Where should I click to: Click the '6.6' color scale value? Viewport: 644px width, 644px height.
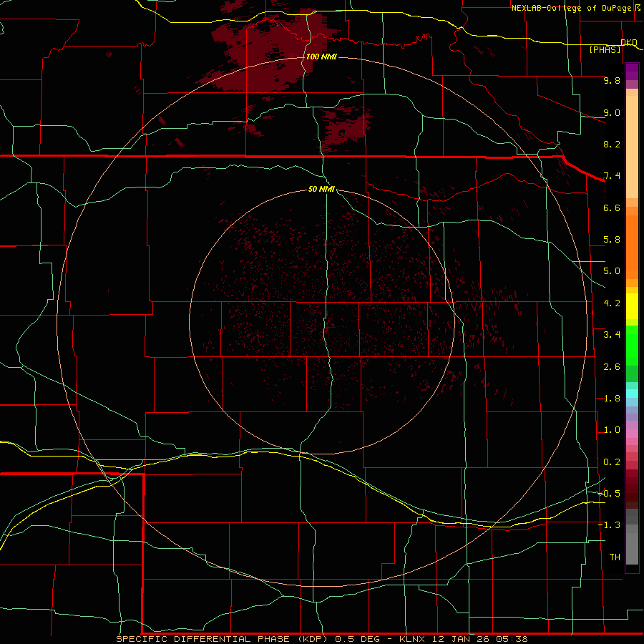pos(612,208)
